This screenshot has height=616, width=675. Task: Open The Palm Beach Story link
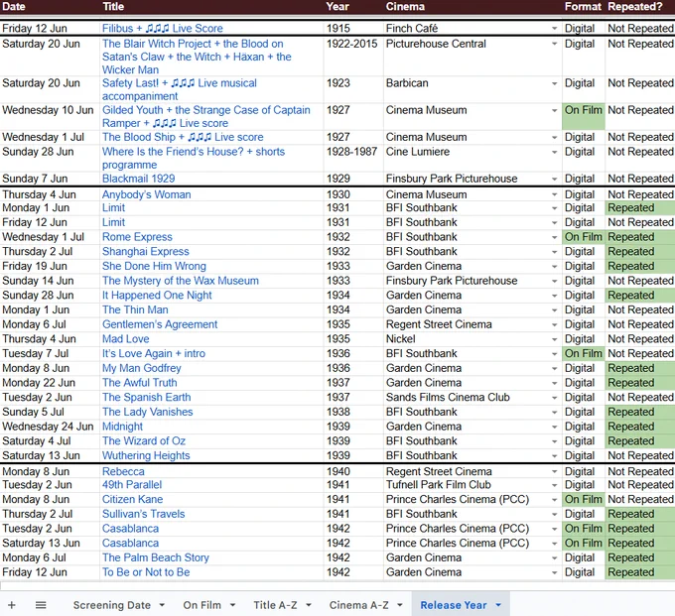coord(156,557)
